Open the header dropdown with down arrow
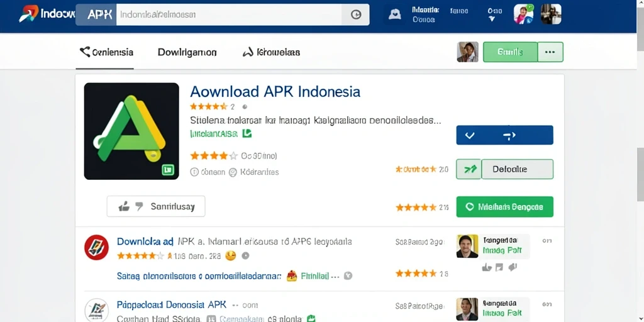This screenshot has width=644, height=322. [x=494, y=15]
